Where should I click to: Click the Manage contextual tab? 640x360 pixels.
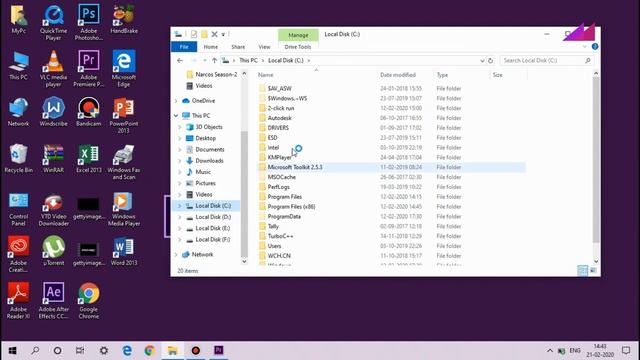[298, 35]
